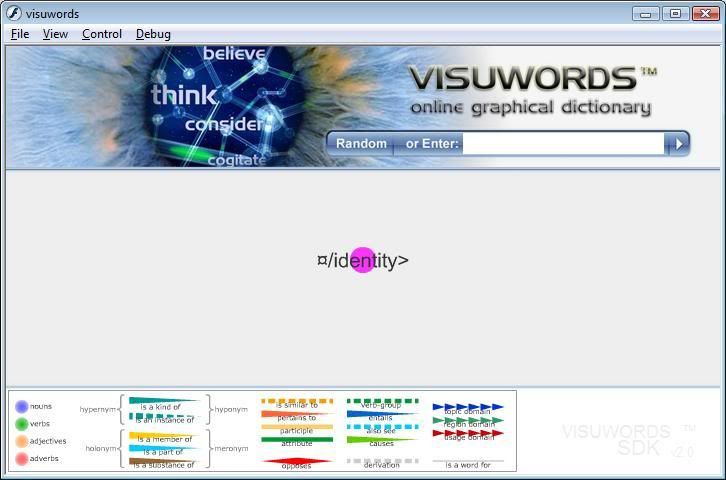
Task: Click the 'is an instance of' legend line
Action: 163,416
